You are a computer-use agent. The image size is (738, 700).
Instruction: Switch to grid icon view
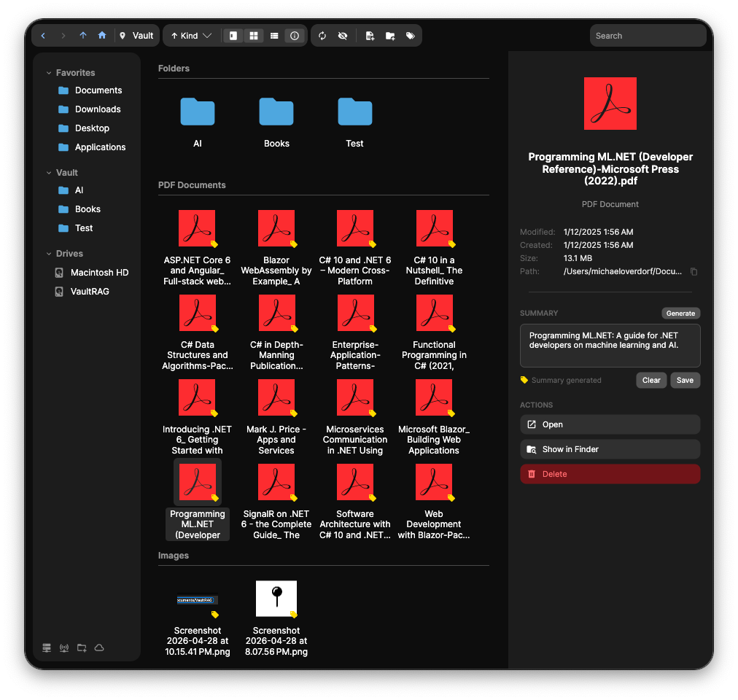(x=254, y=36)
